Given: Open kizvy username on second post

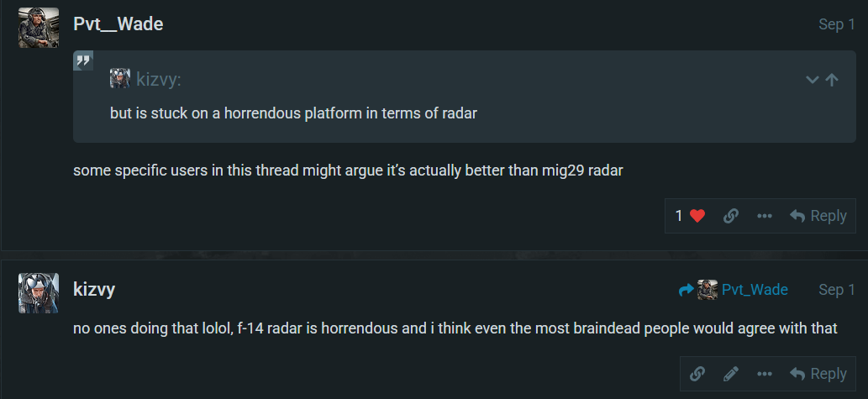Looking at the screenshot, I should (x=94, y=290).
